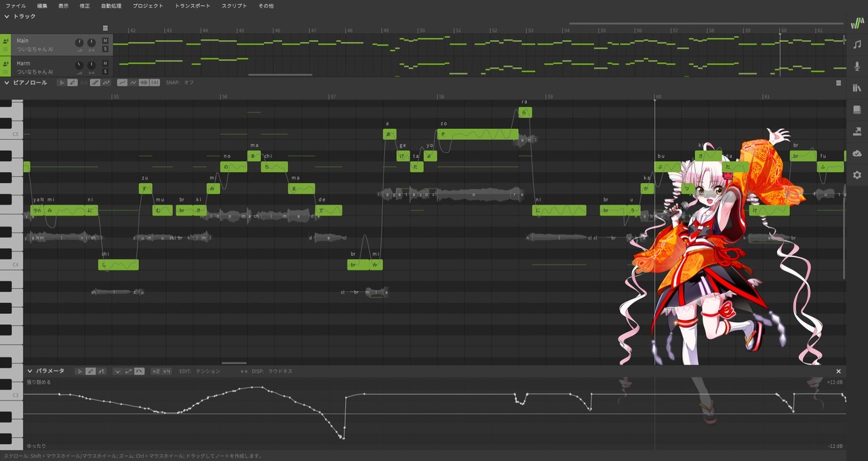This screenshot has height=461, width=868.
Task: Click the Main track volume knob
Action: [79, 43]
